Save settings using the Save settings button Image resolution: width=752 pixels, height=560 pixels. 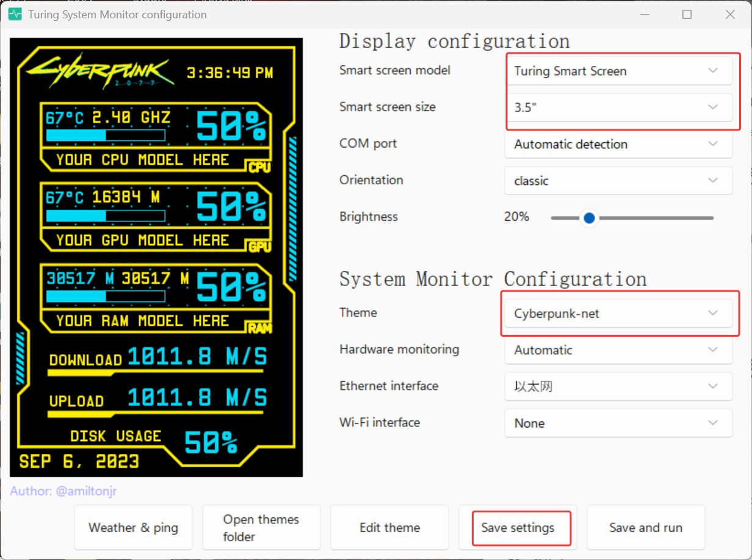click(518, 528)
